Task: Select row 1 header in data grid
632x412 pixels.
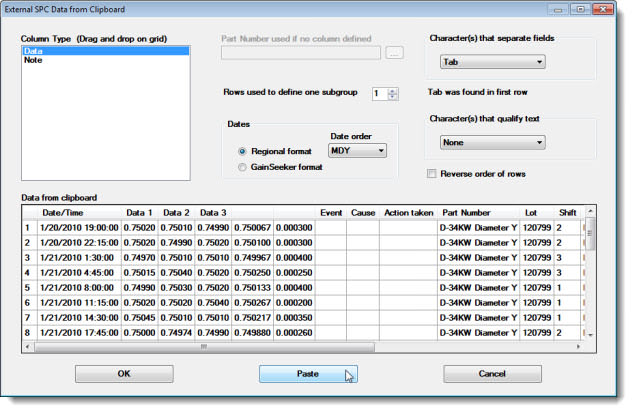Action: pyautogui.click(x=28, y=227)
